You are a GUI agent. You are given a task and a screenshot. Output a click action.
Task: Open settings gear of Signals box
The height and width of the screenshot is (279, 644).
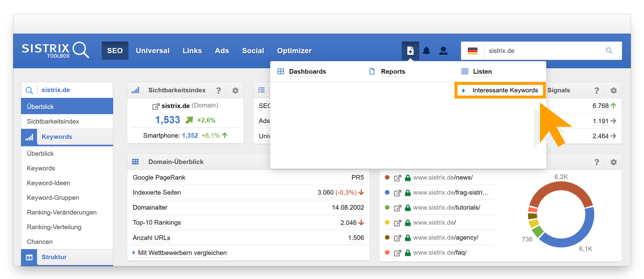pos(613,91)
